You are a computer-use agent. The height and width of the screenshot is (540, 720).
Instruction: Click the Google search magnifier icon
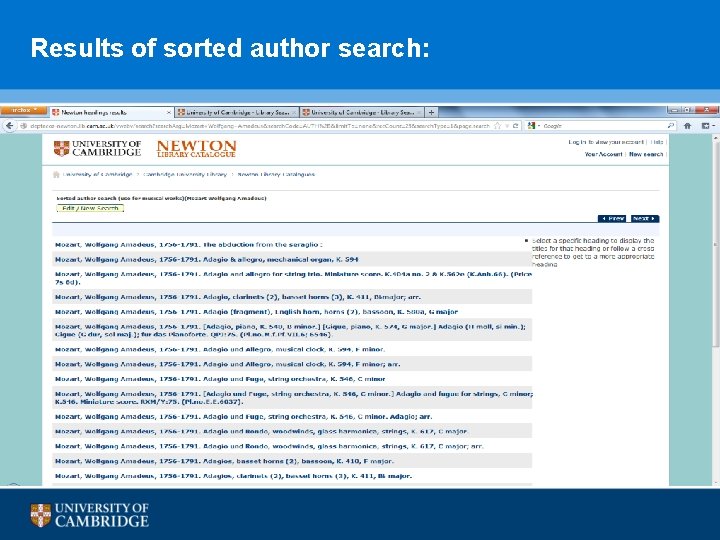[x=670, y=125]
